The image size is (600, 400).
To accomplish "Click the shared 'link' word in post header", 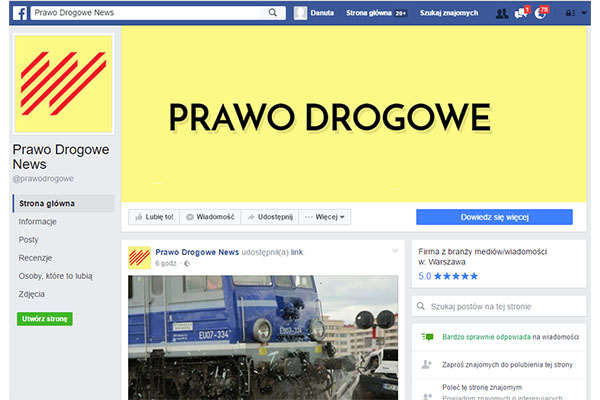I will coord(297,252).
